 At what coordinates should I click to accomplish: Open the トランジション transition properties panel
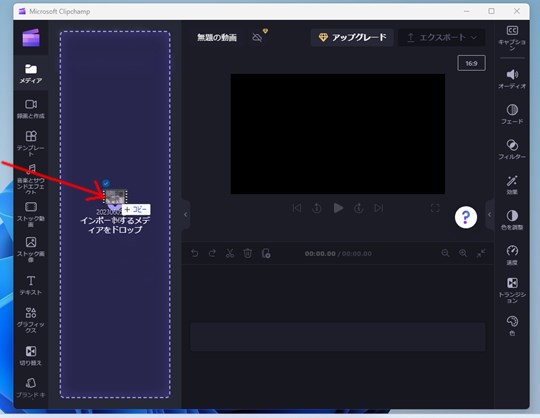[512, 290]
